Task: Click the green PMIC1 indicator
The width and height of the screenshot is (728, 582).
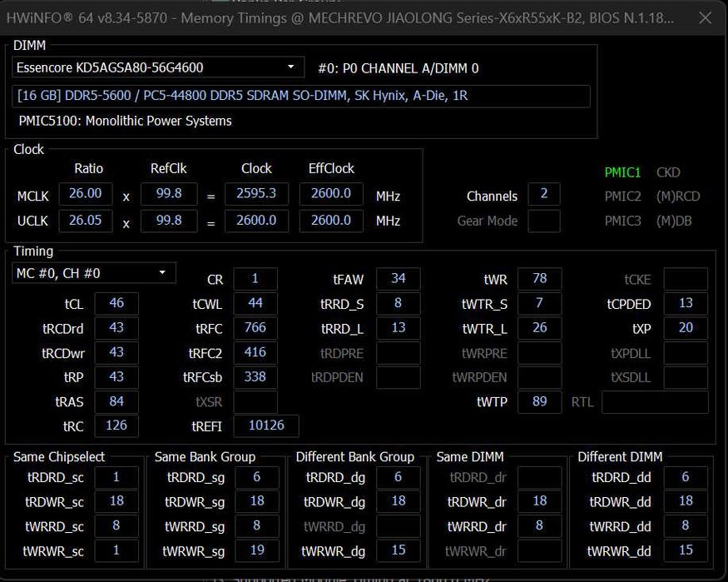Action: coord(622,172)
